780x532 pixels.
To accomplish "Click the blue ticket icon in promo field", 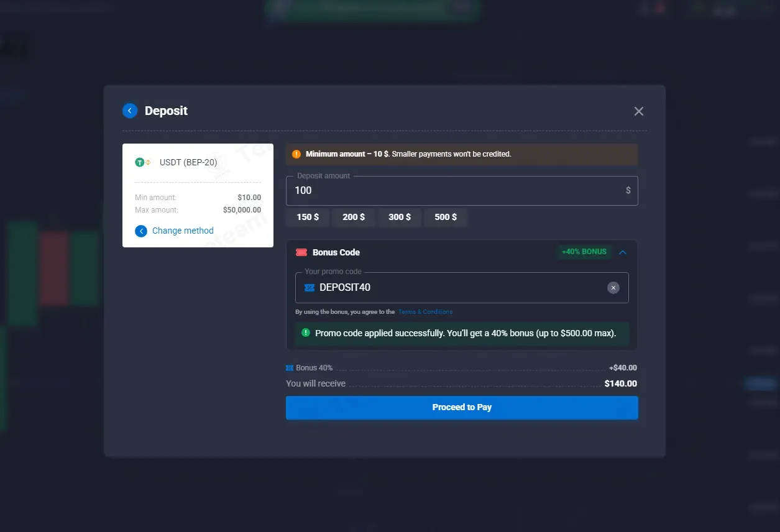I will pyautogui.click(x=310, y=288).
